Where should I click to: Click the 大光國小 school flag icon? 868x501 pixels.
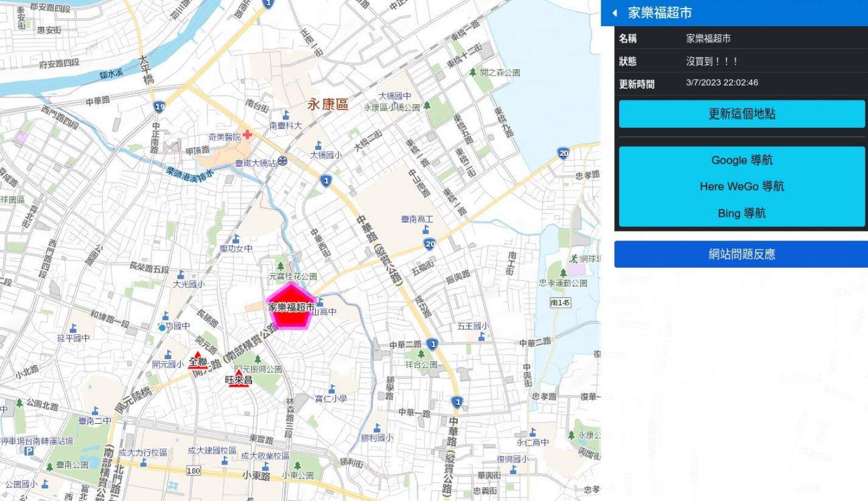click(x=181, y=275)
